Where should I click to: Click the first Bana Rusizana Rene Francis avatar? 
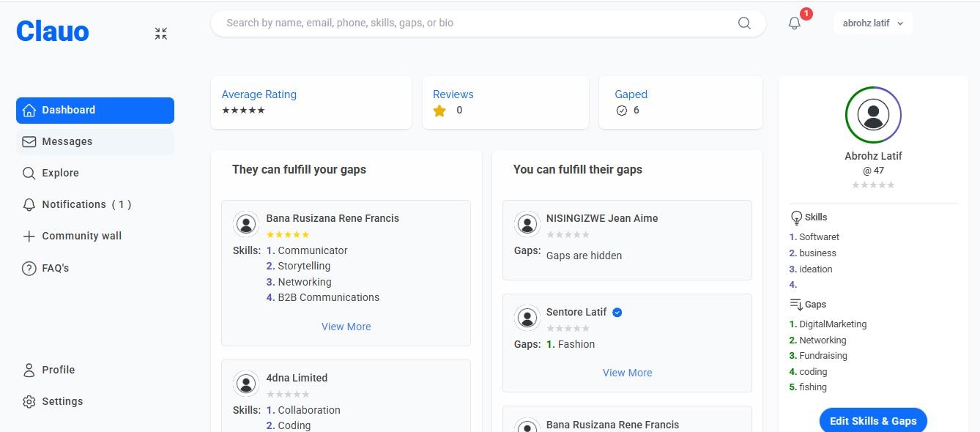[246, 224]
